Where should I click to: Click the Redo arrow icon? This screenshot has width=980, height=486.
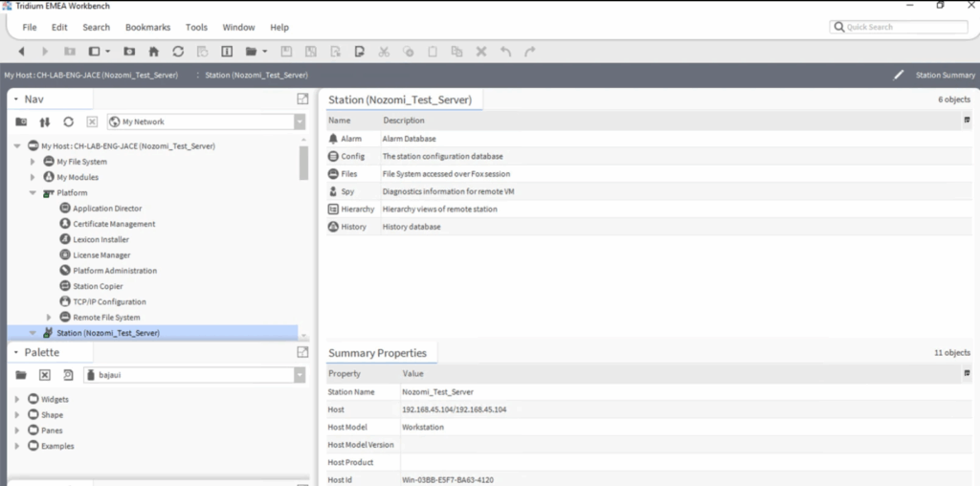point(530,52)
